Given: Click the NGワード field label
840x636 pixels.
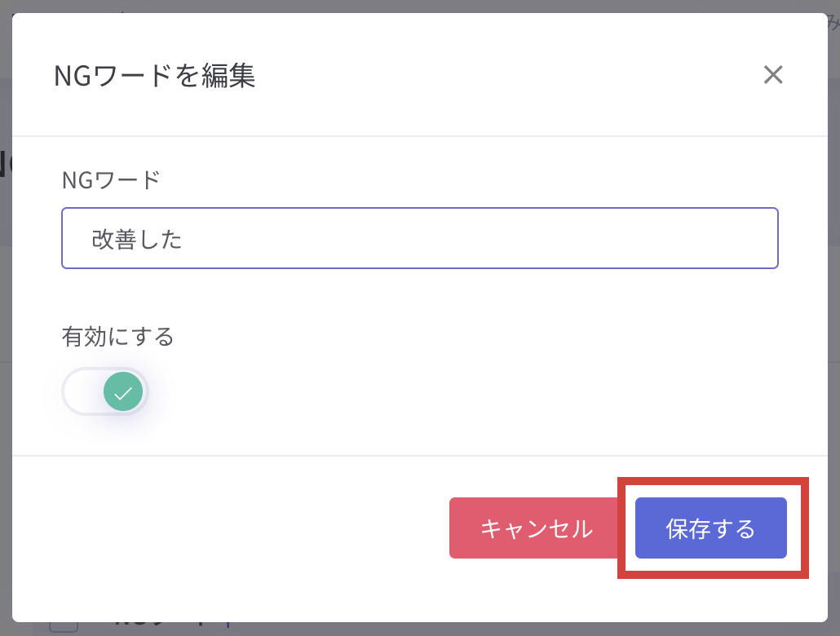Looking at the screenshot, I should (111, 180).
